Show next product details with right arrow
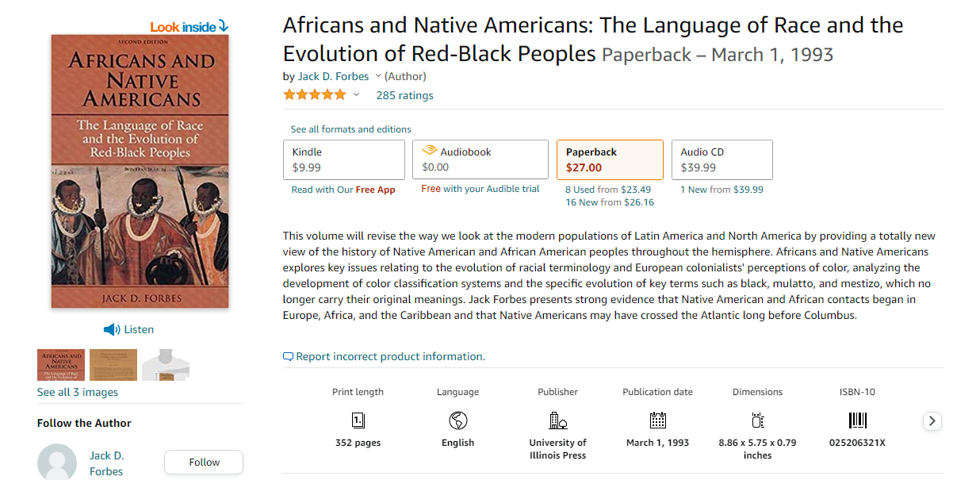 click(x=932, y=421)
